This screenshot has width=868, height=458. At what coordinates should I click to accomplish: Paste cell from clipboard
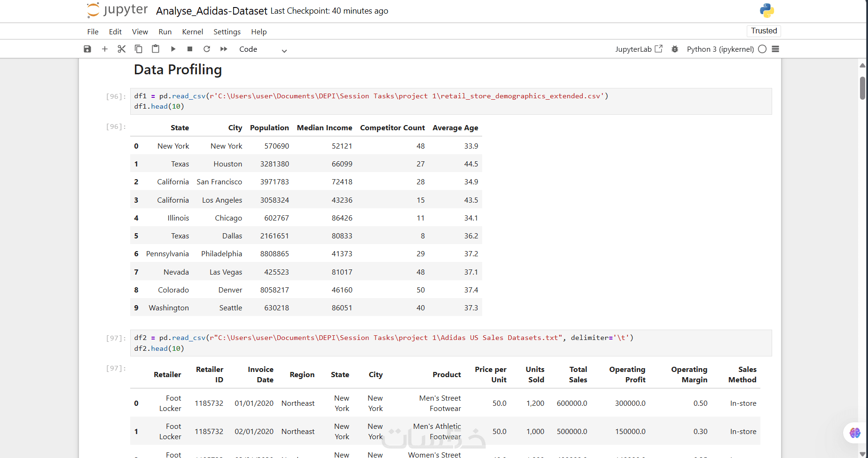(156, 49)
